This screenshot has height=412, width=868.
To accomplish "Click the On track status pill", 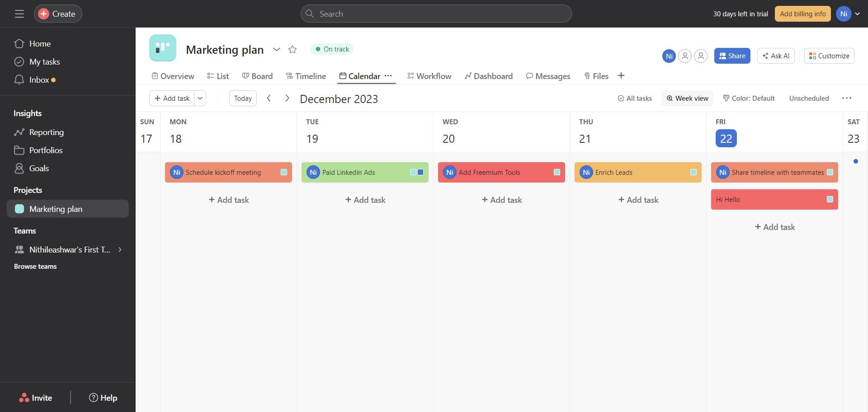I will coord(332,49).
